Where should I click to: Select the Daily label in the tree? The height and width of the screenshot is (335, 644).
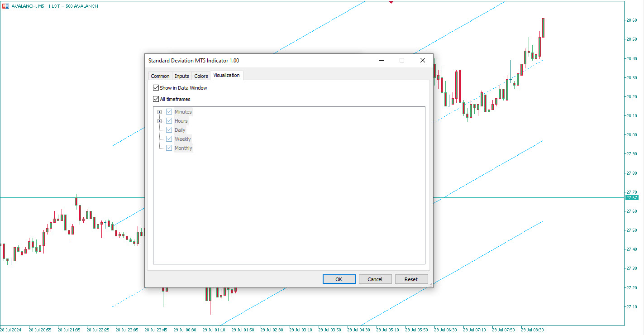tap(180, 130)
